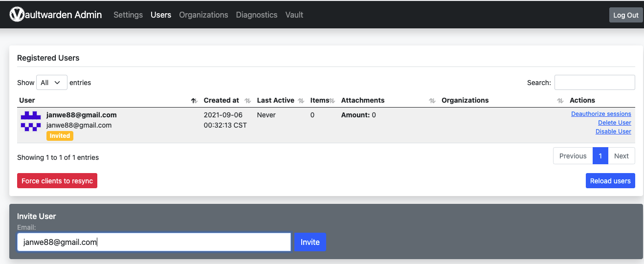The image size is (644, 264).
Task: Sort by Created at column icon
Action: click(x=248, y=101)
